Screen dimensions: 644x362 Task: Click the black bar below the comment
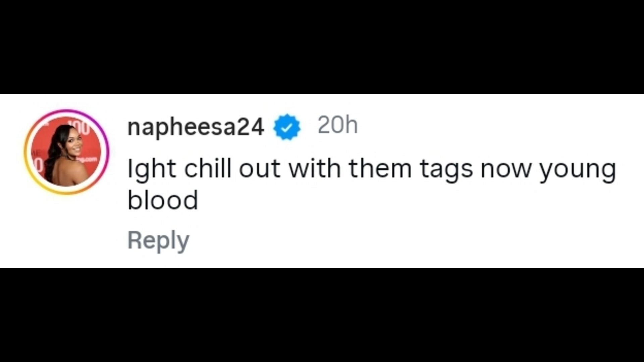(322, 315)
